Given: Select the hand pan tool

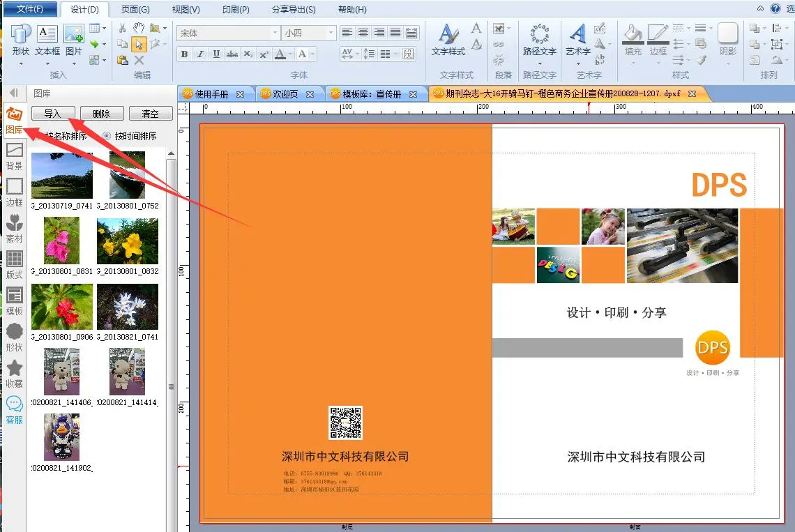Looking at the screenshot, I should pyautogui.click(x=139, y=29).
